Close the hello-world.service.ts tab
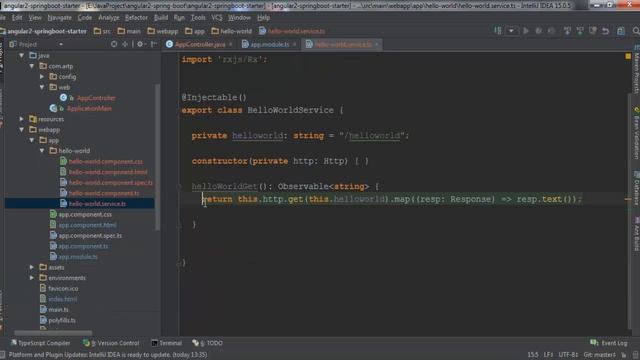 (377, 44)
